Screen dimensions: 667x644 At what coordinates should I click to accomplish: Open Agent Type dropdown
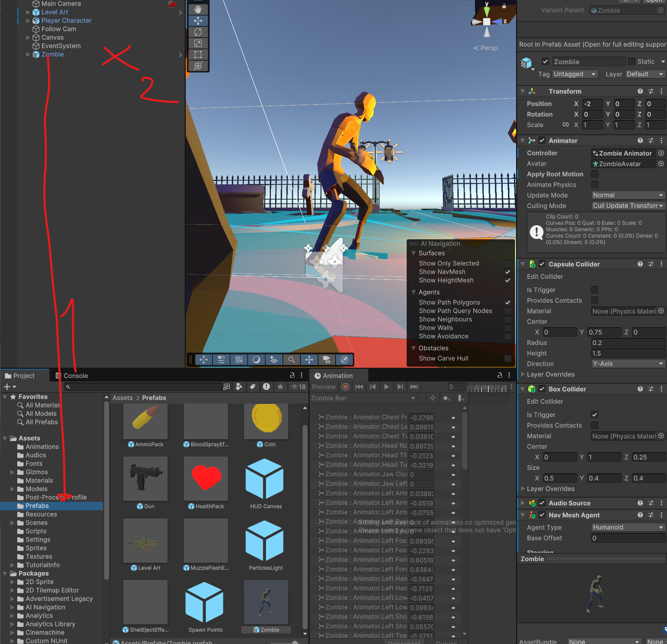(628, 528)
